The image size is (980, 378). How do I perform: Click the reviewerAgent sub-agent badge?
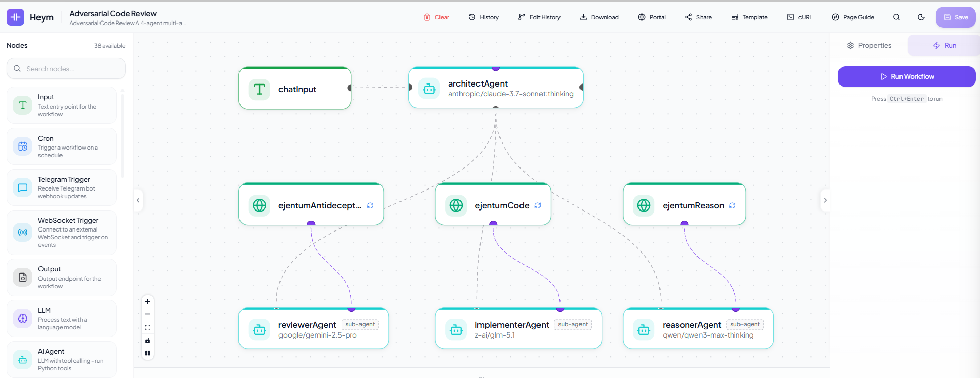pyautogui.click(x=360, y=324)
